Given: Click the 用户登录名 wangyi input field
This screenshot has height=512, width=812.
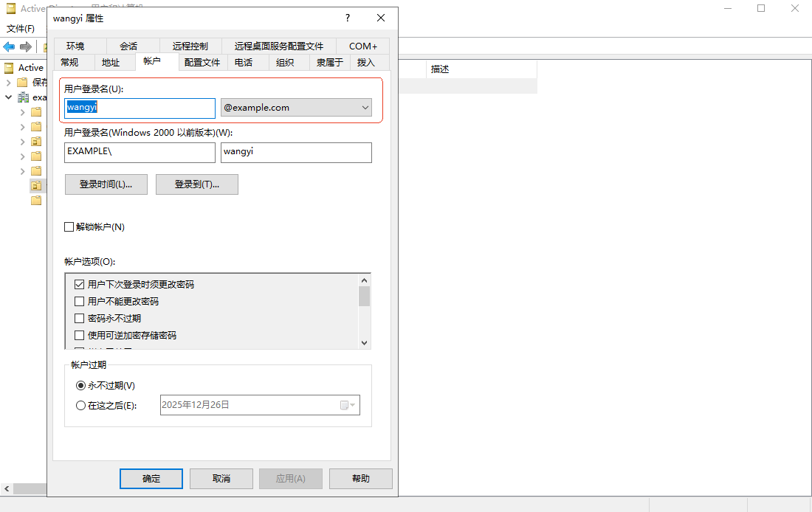Looking at the screenshot, I should pos(140,108).
